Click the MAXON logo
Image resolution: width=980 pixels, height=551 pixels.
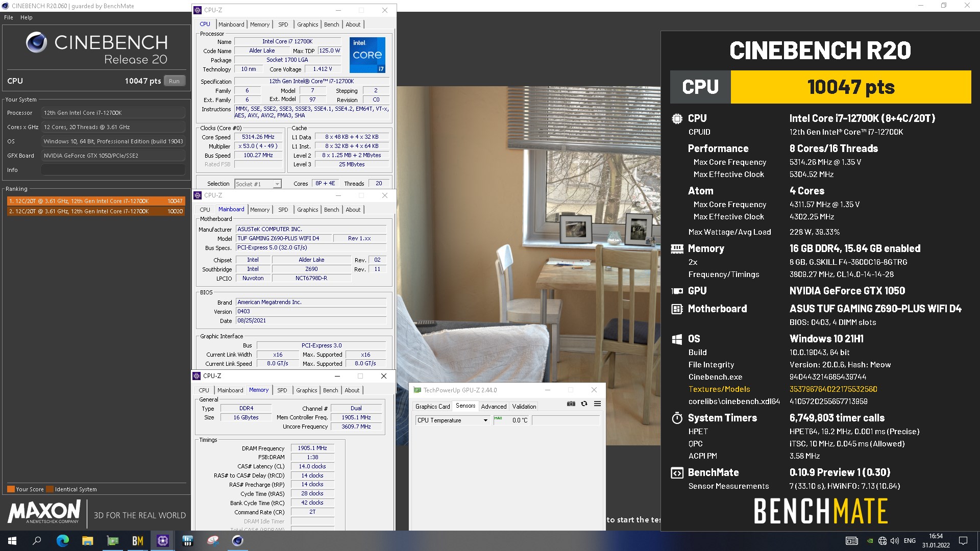click(x=44, y=512)
